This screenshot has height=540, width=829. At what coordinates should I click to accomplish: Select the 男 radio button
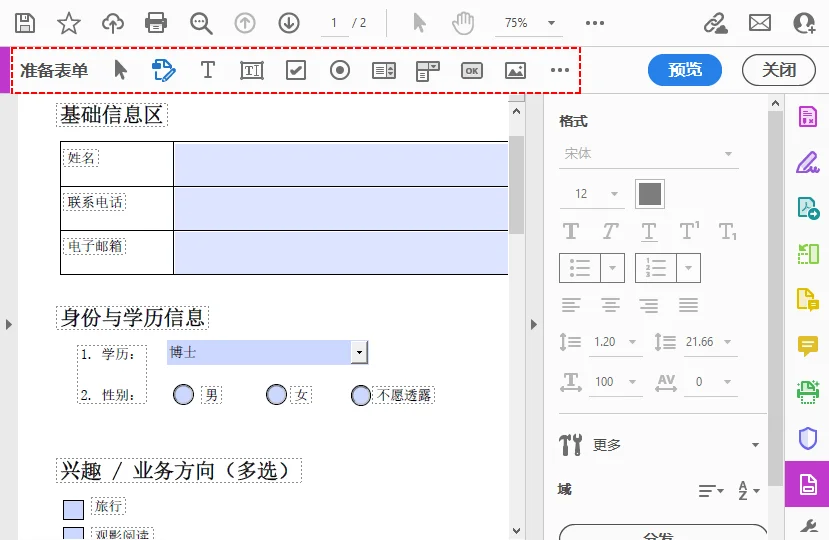(183, 395)
